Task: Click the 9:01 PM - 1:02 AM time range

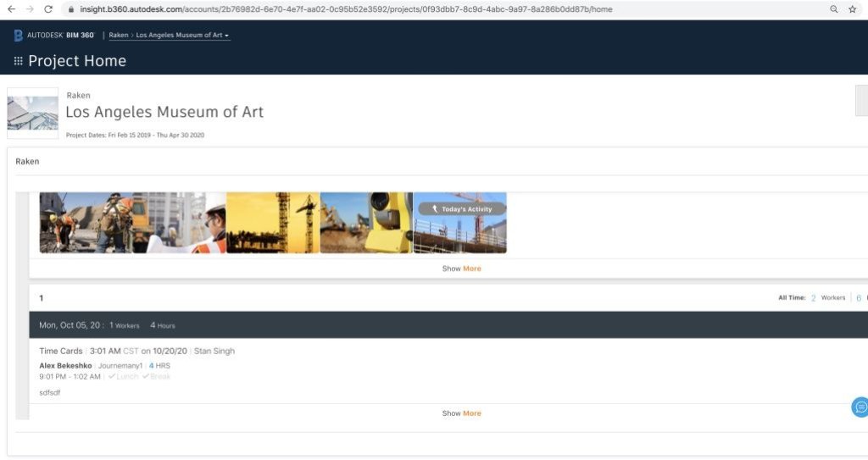Action: click(x=70, y=376)
